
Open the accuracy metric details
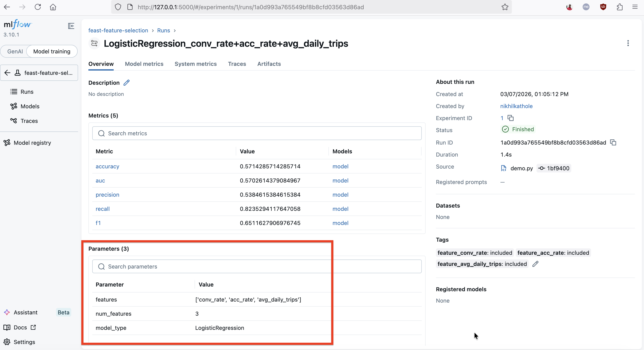coord(107,166)
